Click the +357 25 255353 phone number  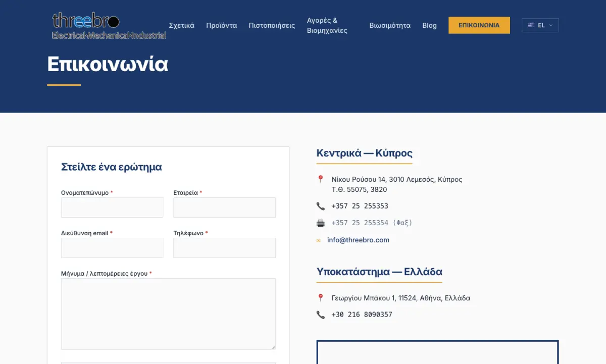pyautogui.click(x=360, y=206)
